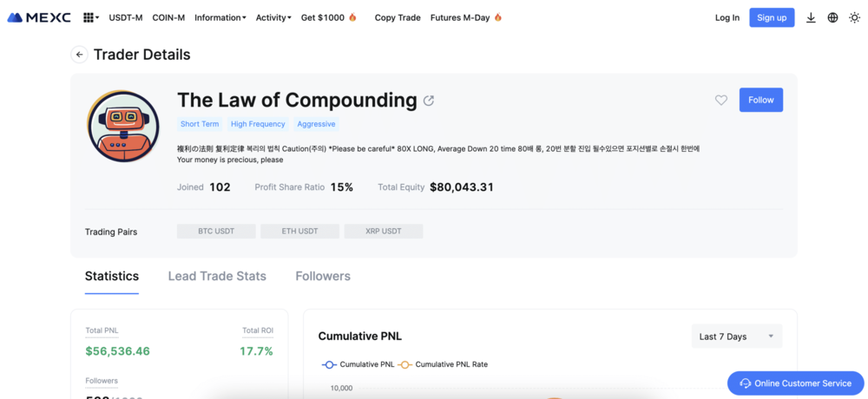
Task: Toggle the Cumulative PNL Rate legend series
Action: click(x=443, y=364)
